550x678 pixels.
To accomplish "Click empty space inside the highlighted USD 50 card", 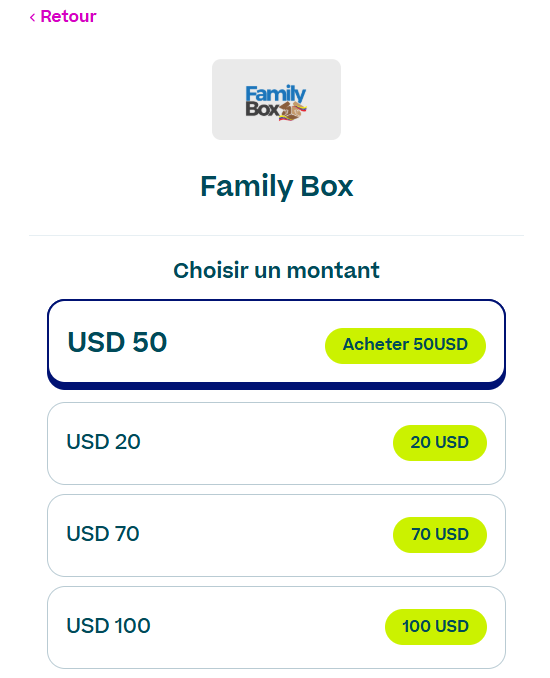I will (x=246, y=342).
